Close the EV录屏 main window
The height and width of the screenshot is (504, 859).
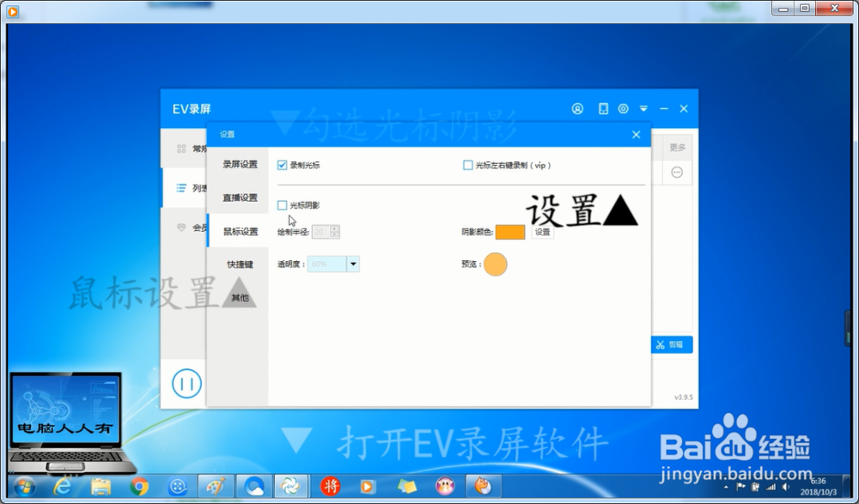click(684, 108)
